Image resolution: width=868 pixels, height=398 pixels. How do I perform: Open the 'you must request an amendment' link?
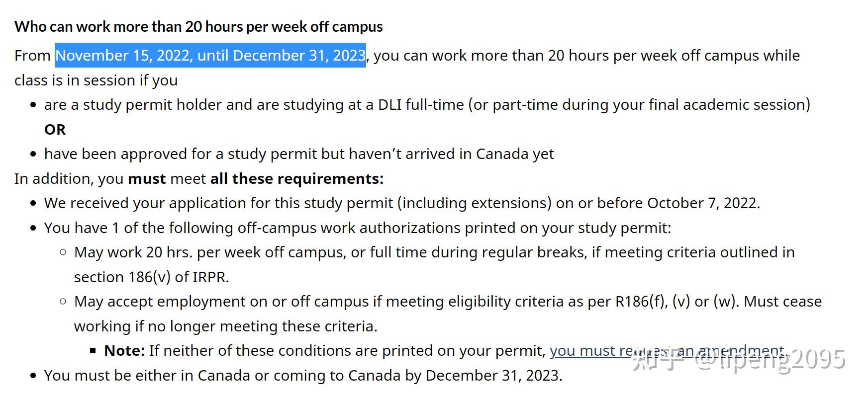click(668, 351)
